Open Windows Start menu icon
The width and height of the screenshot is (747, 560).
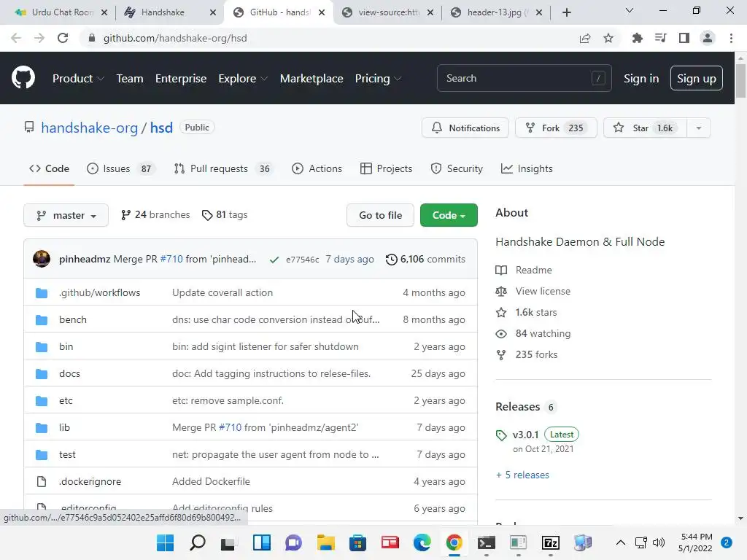tap(166, 542)
